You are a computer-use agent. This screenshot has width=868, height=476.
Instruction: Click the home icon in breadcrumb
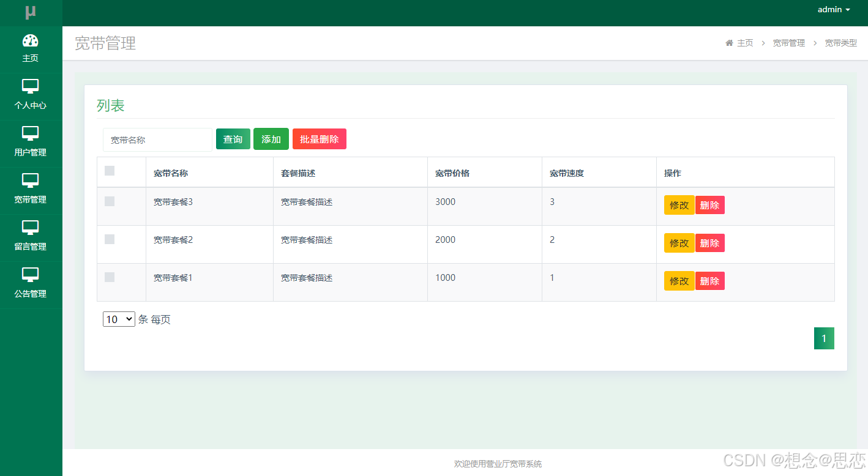(729, 43)
